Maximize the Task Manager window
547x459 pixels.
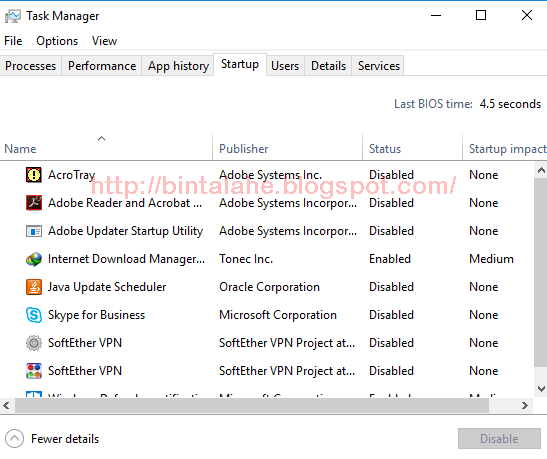pos(481,15)
